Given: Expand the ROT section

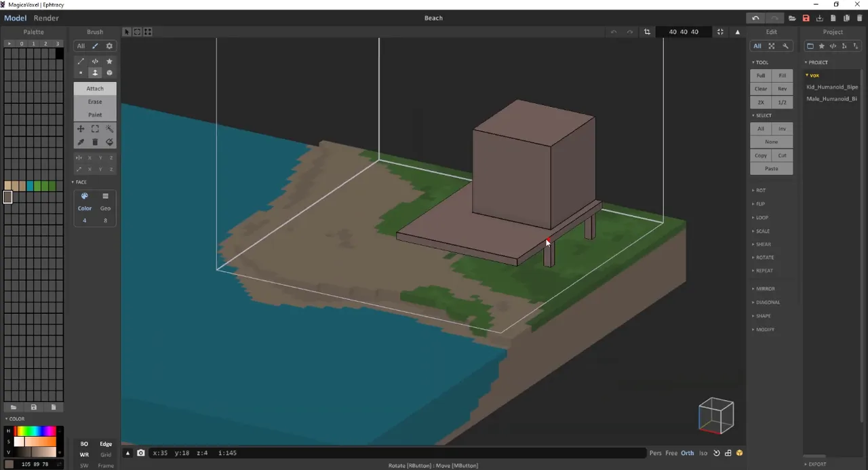Looking at the screenshot, I should (759, 191).
